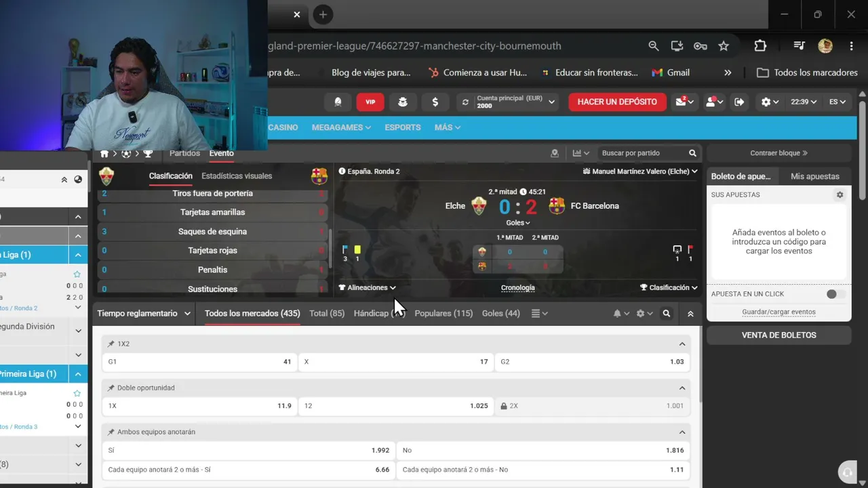Collapse the Primeira Liga (1) sidebar group
Screen dimensions: 868x488
pyautogui.click(x=78, y=374)
